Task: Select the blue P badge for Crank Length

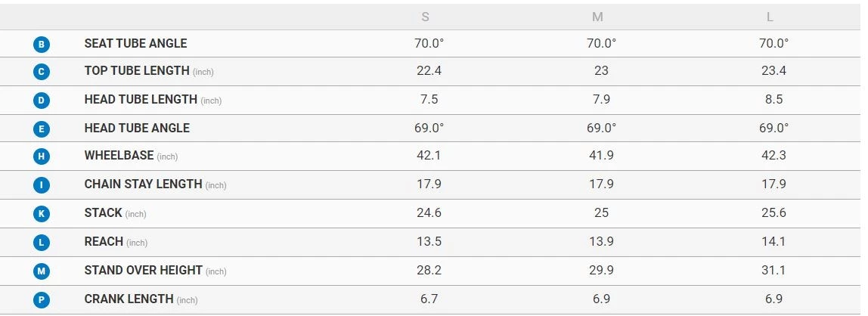Action: click(x=42, y=300)
